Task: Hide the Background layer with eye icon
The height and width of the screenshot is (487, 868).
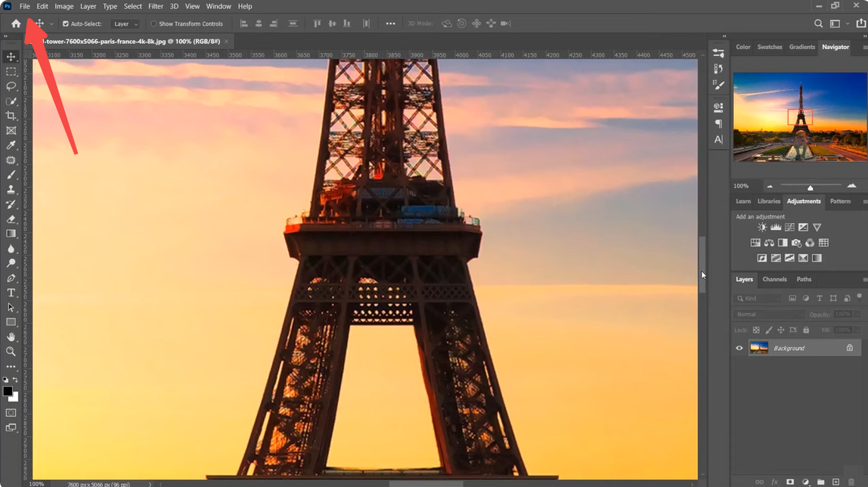Action: pyautogui.click(x=739, y=348)
